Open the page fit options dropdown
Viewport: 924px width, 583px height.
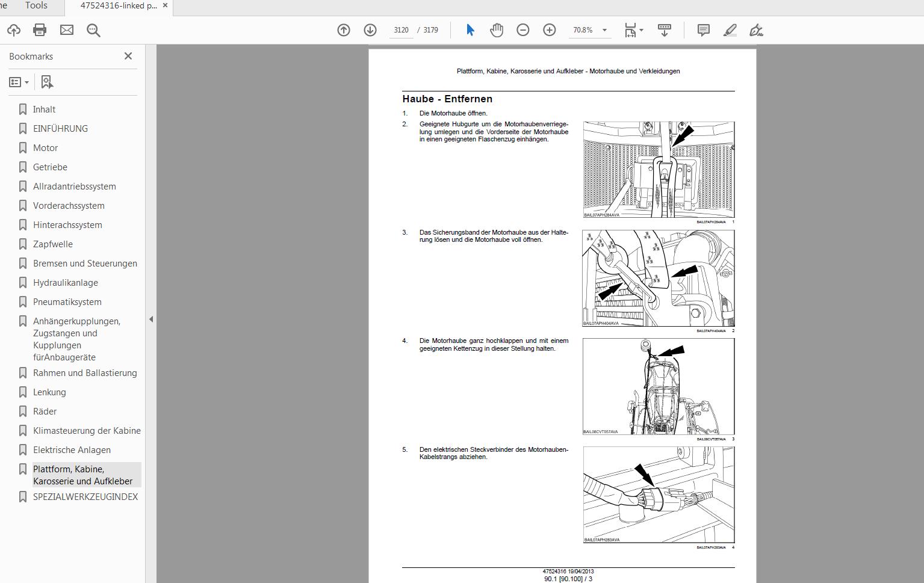(x=640, y=29)
